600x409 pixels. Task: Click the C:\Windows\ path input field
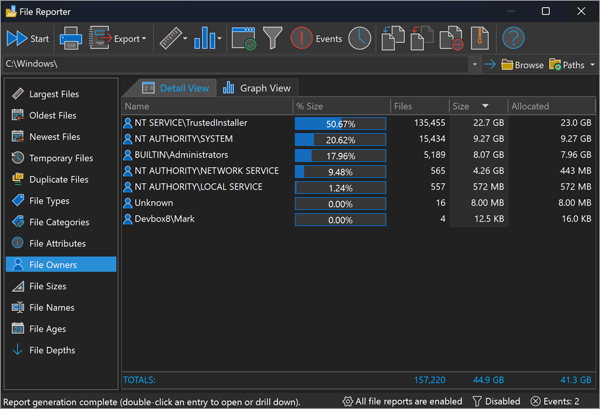(x=235, y=64)
